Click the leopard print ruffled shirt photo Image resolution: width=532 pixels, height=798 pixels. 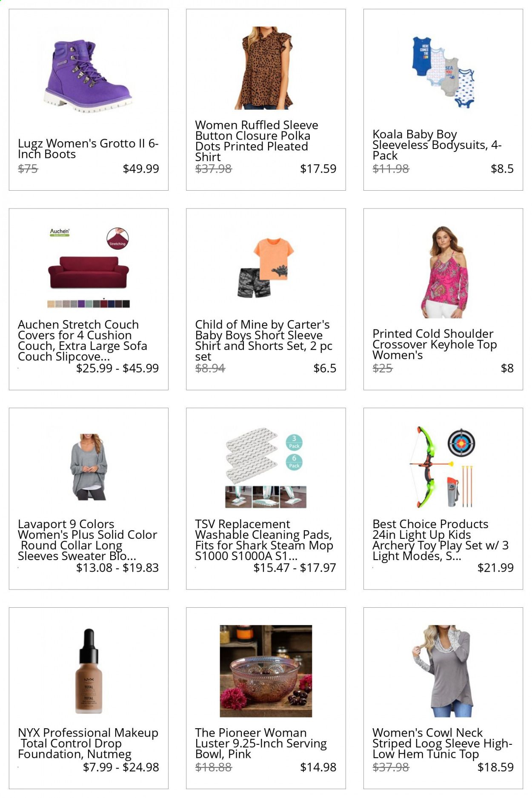point(266,68)
